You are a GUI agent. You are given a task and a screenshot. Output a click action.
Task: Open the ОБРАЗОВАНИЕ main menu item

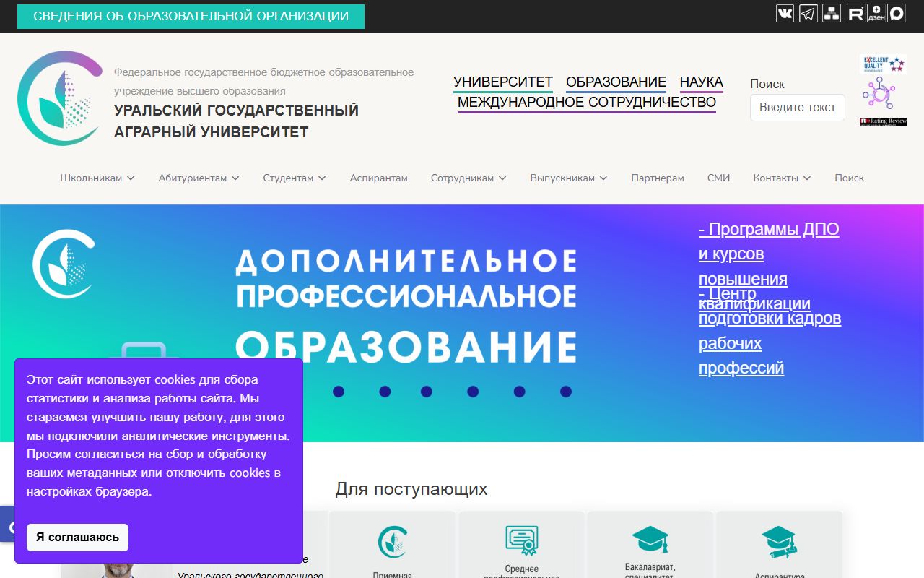click(x=616, y=82)
